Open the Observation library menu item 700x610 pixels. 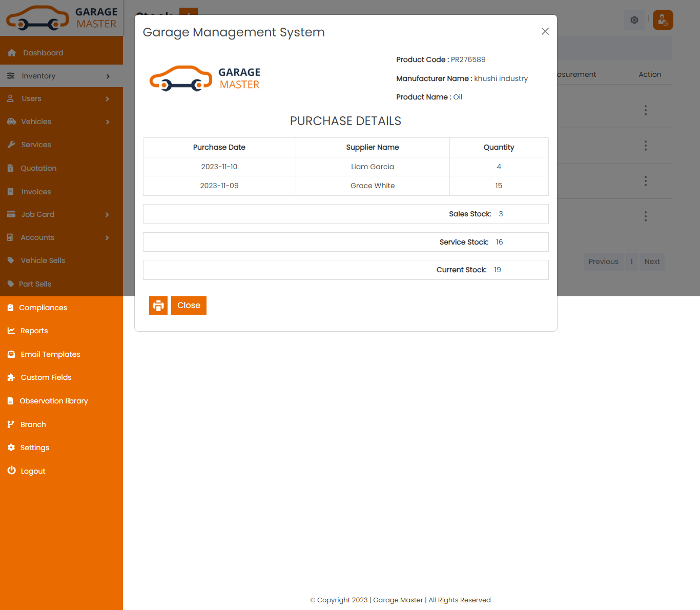pos(53,401)
